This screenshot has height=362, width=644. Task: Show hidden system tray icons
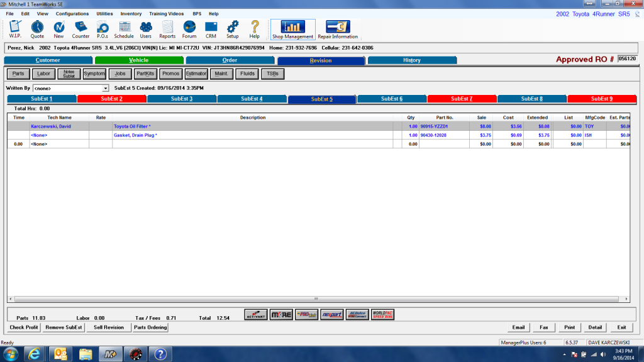(564, 354)
